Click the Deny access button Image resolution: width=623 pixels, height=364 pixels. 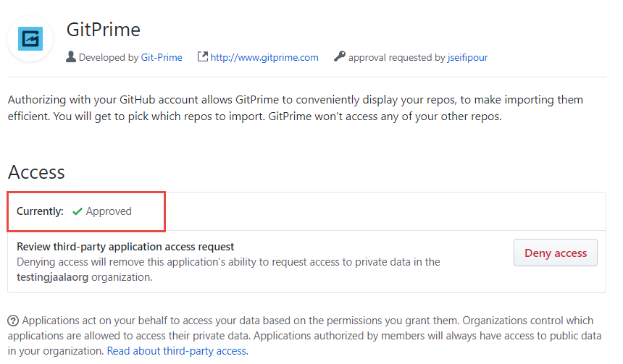coord(556,253)
